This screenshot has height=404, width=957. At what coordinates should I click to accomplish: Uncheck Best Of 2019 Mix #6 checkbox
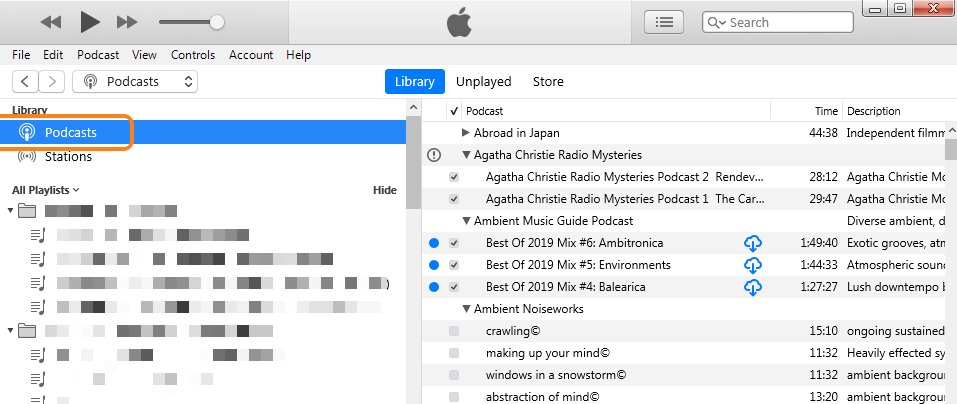point(453,243)
